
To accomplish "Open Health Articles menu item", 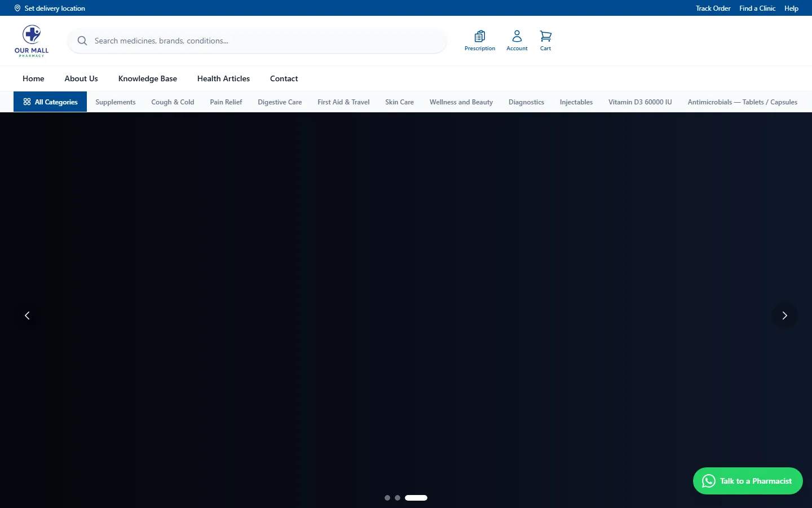I will point(223,78).
